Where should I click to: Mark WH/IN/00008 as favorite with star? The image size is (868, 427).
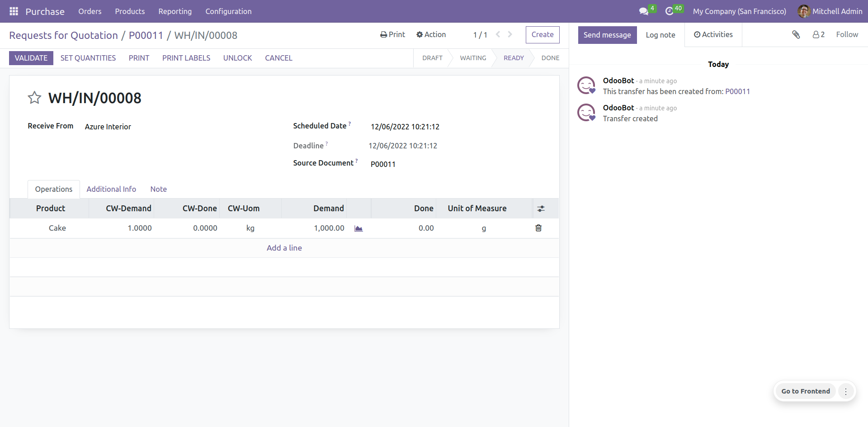34,98
